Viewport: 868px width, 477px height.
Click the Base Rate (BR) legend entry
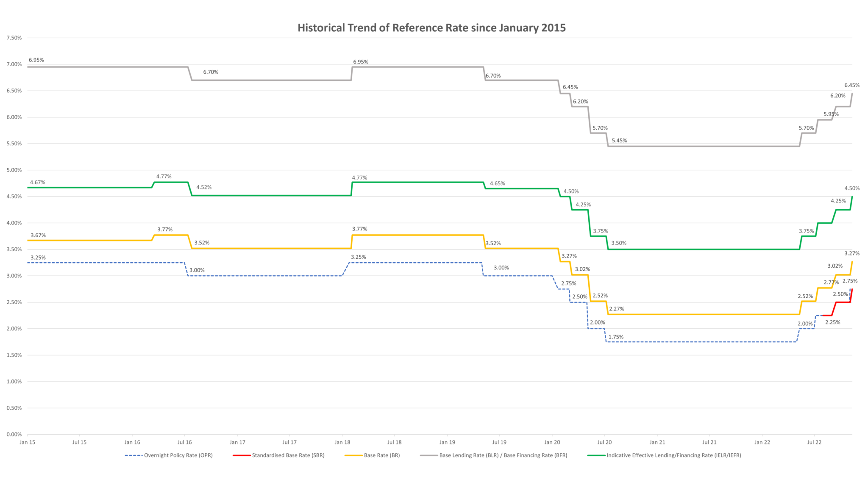[381, 455]
